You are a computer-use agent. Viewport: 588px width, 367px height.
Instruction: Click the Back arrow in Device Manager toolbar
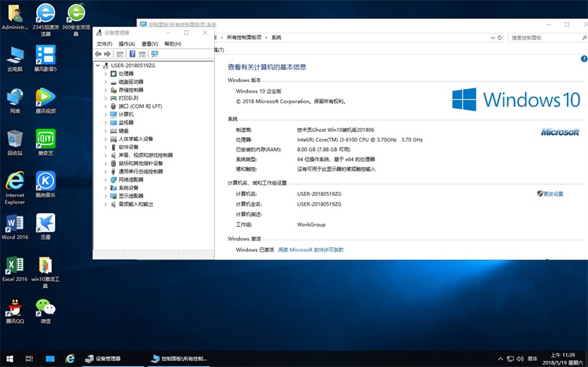[98, 54]
